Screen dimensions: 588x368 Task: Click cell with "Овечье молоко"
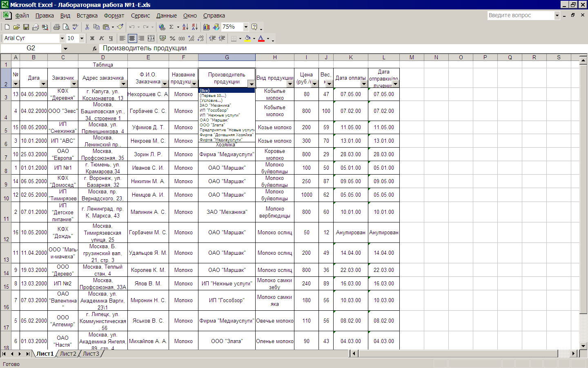275,321
